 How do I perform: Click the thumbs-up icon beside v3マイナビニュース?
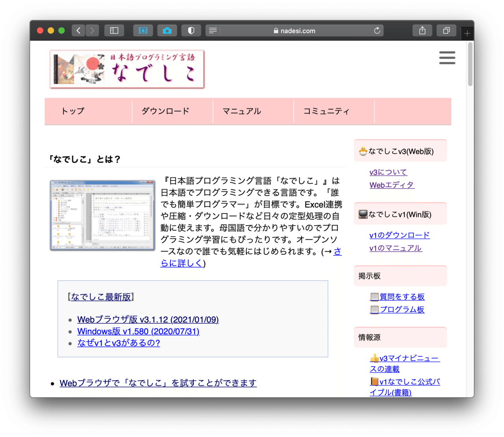(x=374, y=358)
